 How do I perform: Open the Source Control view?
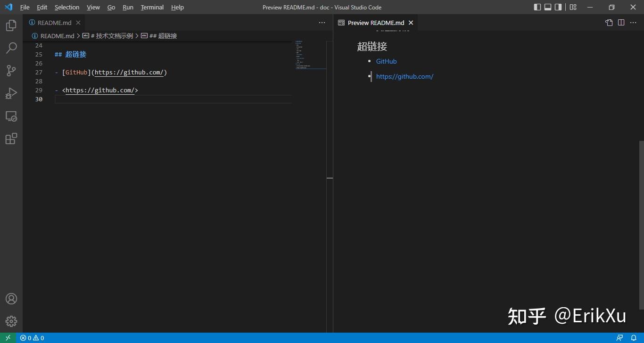[x=11, y=71]
